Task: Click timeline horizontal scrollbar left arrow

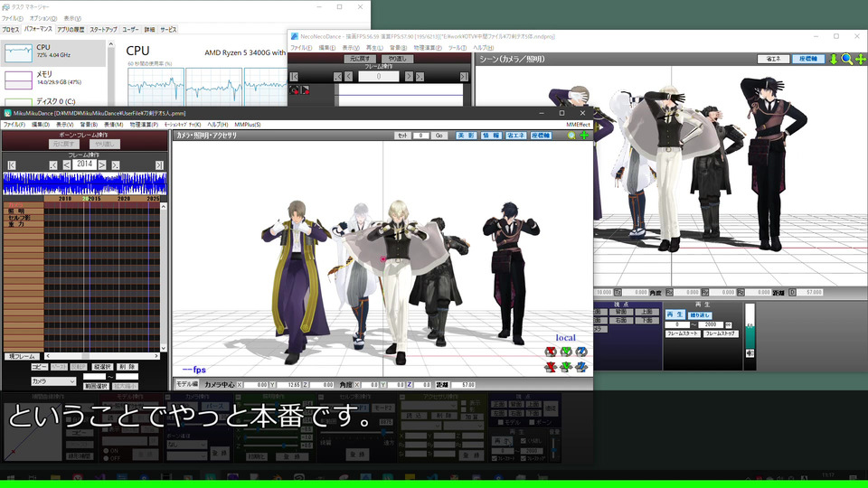Action: pos(48,356)
